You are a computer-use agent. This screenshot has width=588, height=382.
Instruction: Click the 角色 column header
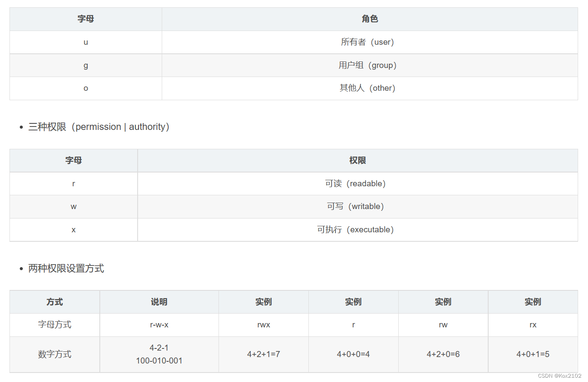pyautogui.click(x=370, y=19)
